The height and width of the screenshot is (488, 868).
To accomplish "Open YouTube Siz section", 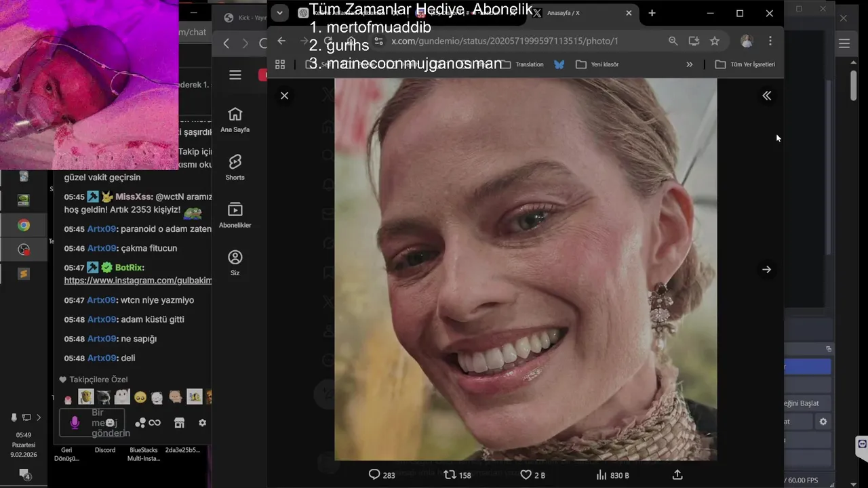I will [235, 263].
